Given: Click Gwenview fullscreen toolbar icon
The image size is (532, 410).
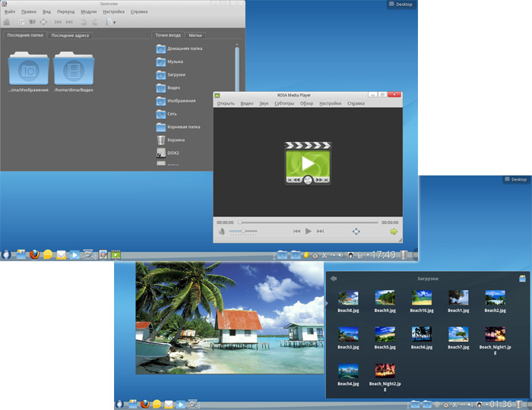Looking at the screenshot, I should click(43, 22).
